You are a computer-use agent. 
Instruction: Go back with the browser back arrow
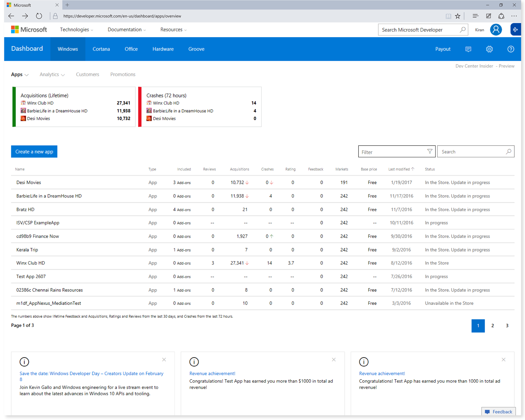pyautogui.click(x=11, y=16)
